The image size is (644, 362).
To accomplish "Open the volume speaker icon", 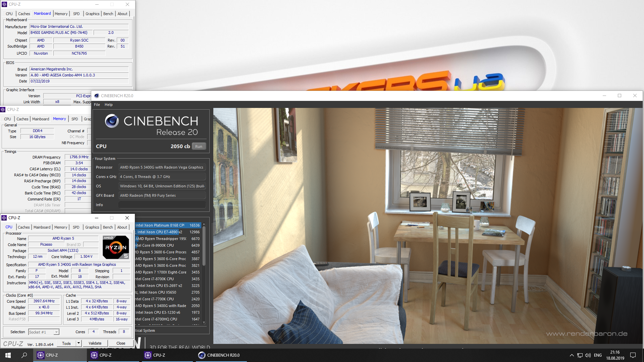I will [588, 355].
